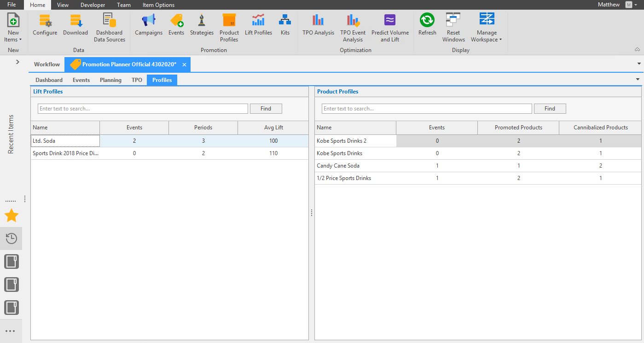Open the Recent Items history icon
The height and width of the screenshot is (343, 644).
[x=11, y=238]
